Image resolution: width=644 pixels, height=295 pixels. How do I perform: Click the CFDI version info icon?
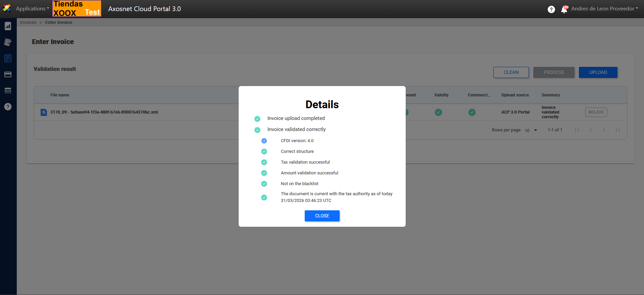point(264,141)
